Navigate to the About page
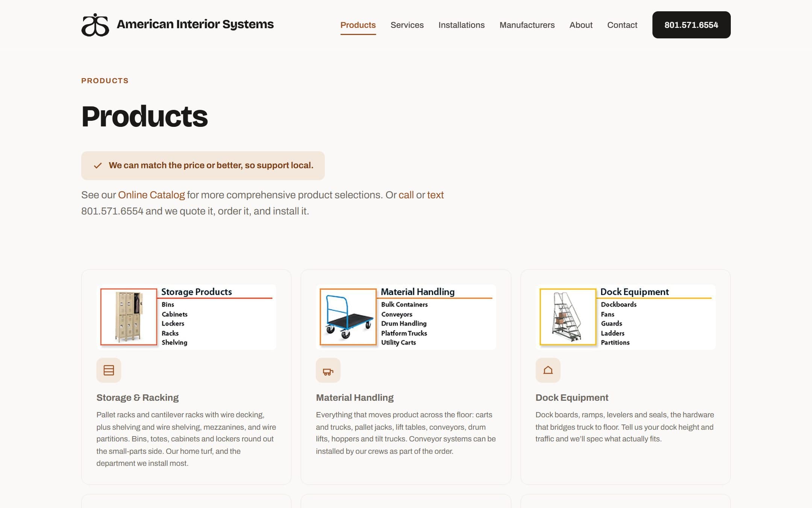The height and width of the screenshot is (508, 812). [x=581, y=25]
